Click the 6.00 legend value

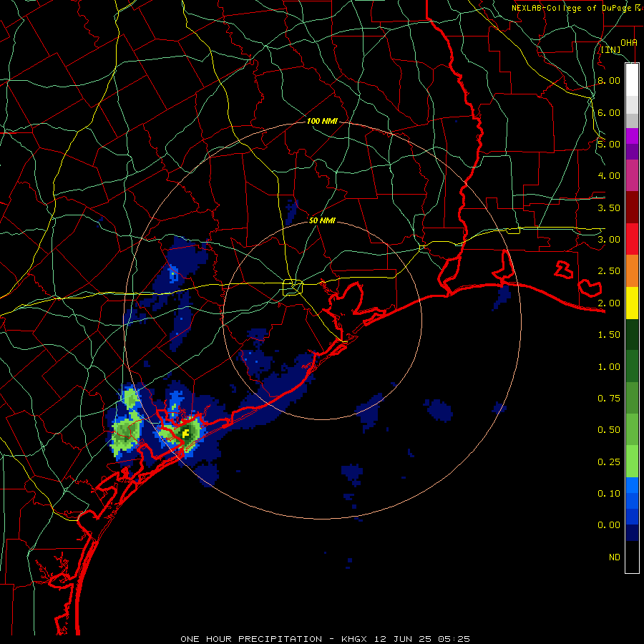click(609, 112)
